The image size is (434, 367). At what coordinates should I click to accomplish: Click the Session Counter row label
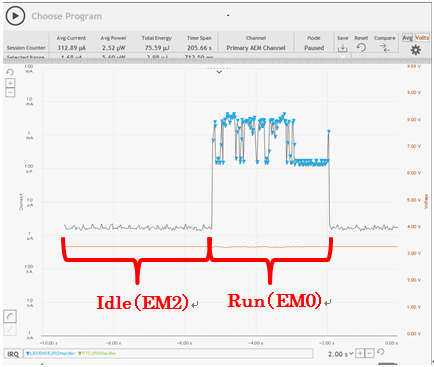point(26,48)
